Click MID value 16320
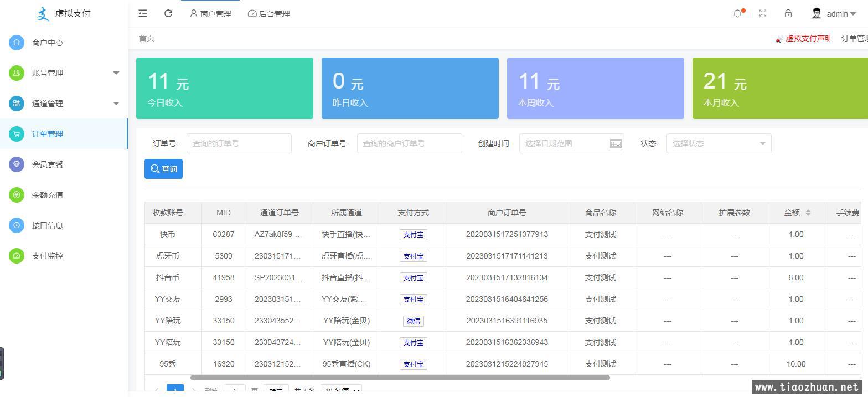 224,364
